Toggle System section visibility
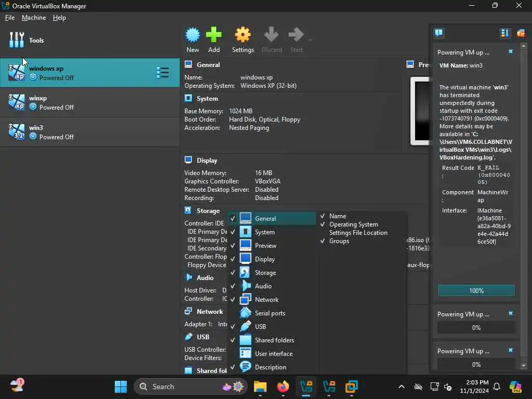Image resolution: width=532 pixels, height=399 pixels. click(x=272, y=232)
